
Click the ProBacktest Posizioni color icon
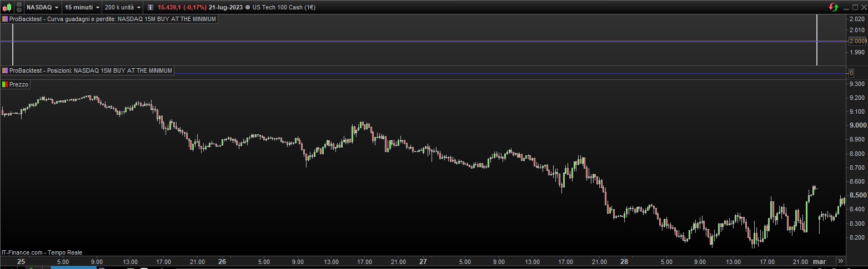coord(5,70)
